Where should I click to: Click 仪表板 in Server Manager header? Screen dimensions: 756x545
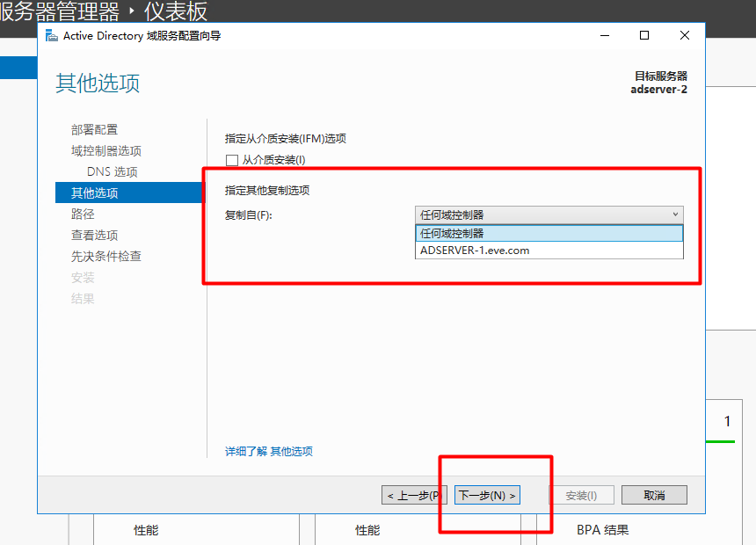pyautogui.click(x=176, y=11)
